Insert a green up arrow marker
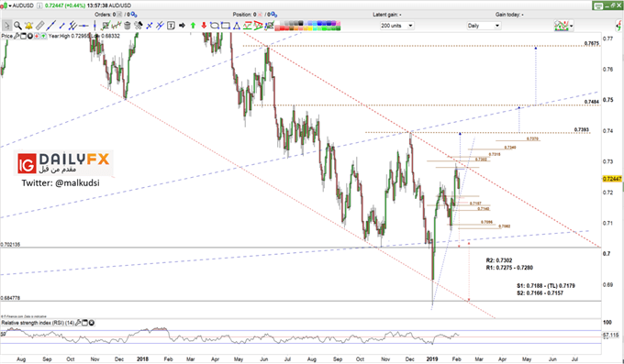The height and width of the screenshot is (364, 624). point(193,26)
